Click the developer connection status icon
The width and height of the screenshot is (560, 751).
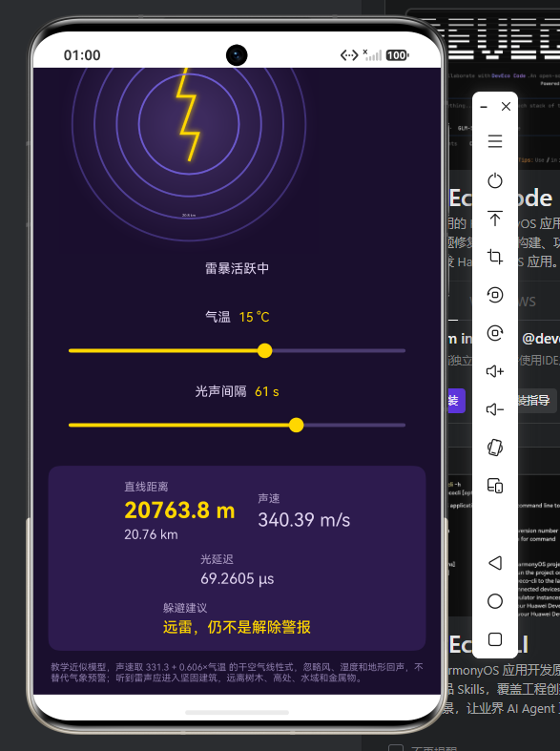[349, 55]
